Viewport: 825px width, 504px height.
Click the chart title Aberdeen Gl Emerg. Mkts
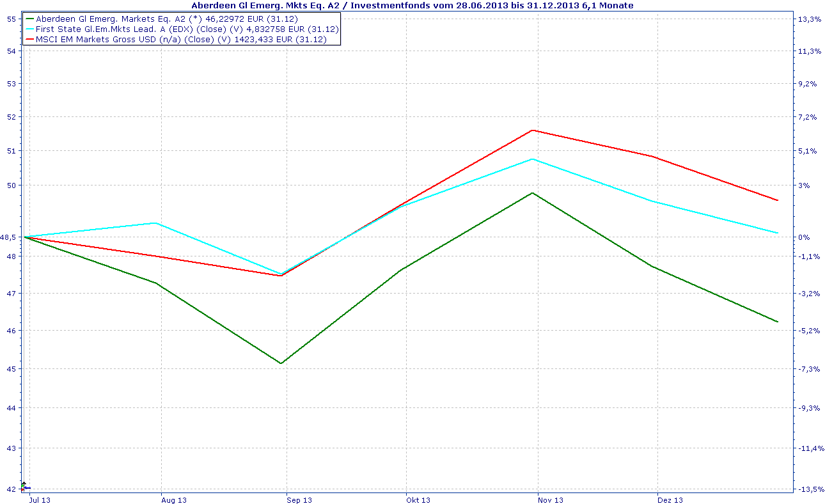[x=412, y=5]
